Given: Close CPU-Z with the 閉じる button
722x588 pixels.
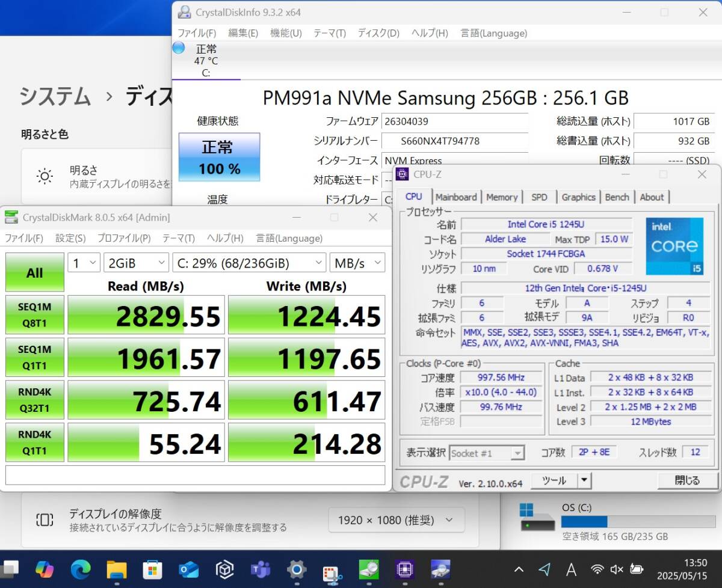Looking at the screenshot, I should point(687,480).
